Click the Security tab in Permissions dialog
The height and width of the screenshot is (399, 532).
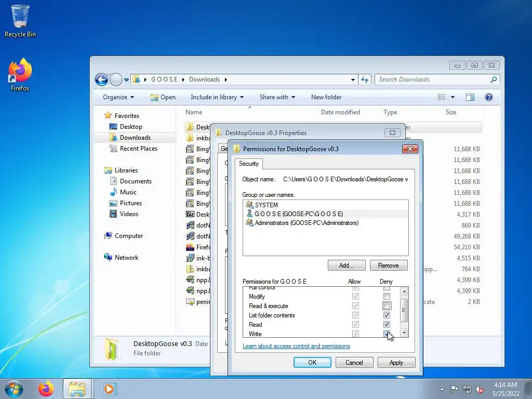249,164
